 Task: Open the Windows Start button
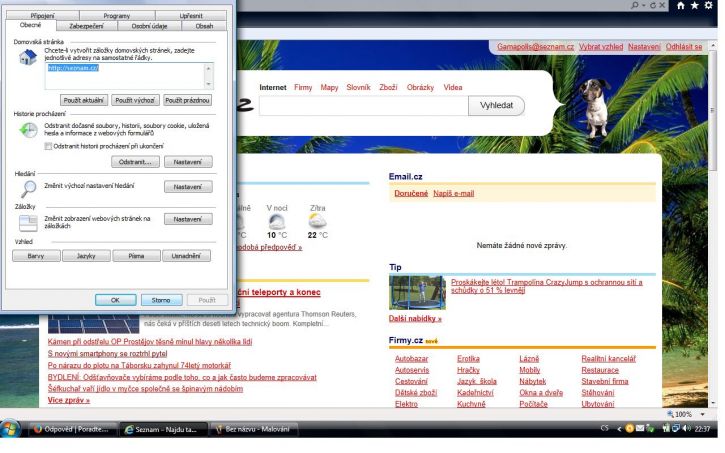point(10,429)
